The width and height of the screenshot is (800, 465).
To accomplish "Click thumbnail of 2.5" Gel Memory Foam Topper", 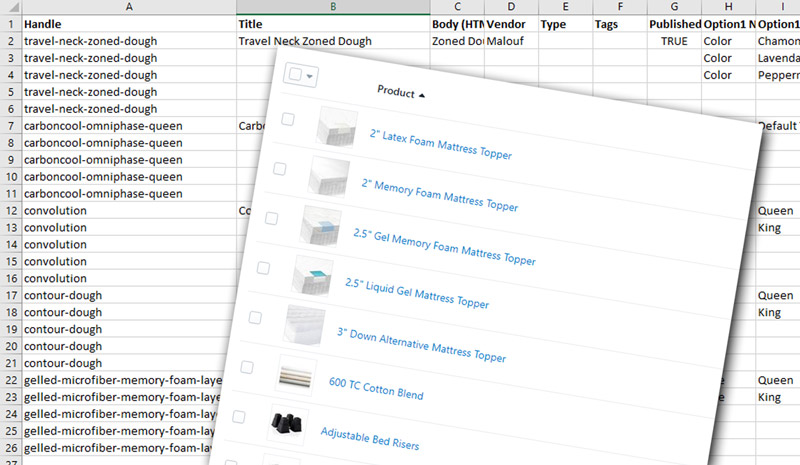I will (x=320, y=226).
